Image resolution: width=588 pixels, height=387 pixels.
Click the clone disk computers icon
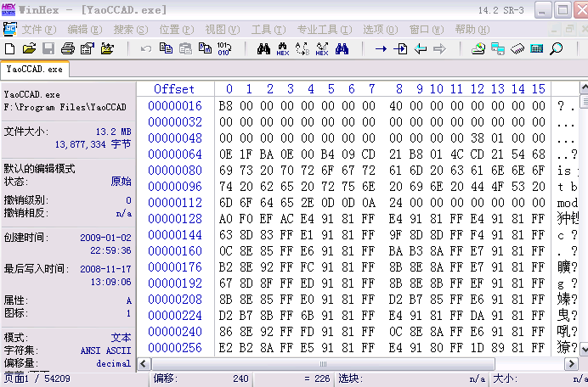[498, 48]
